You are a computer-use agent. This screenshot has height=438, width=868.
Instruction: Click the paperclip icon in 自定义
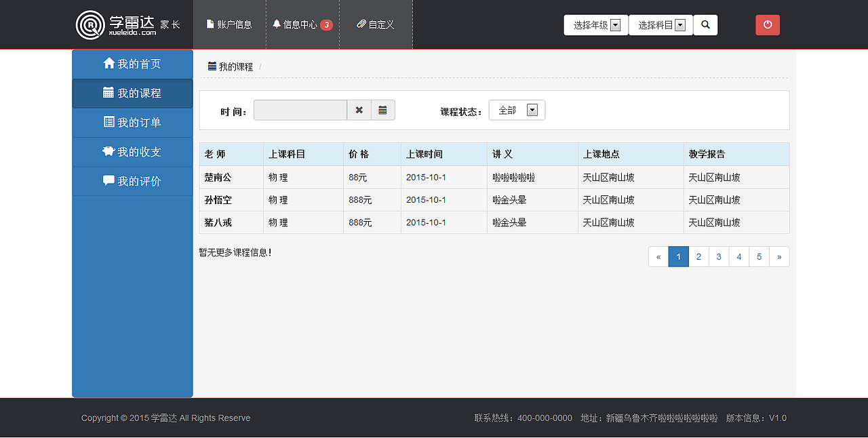(x=361, y=24)
